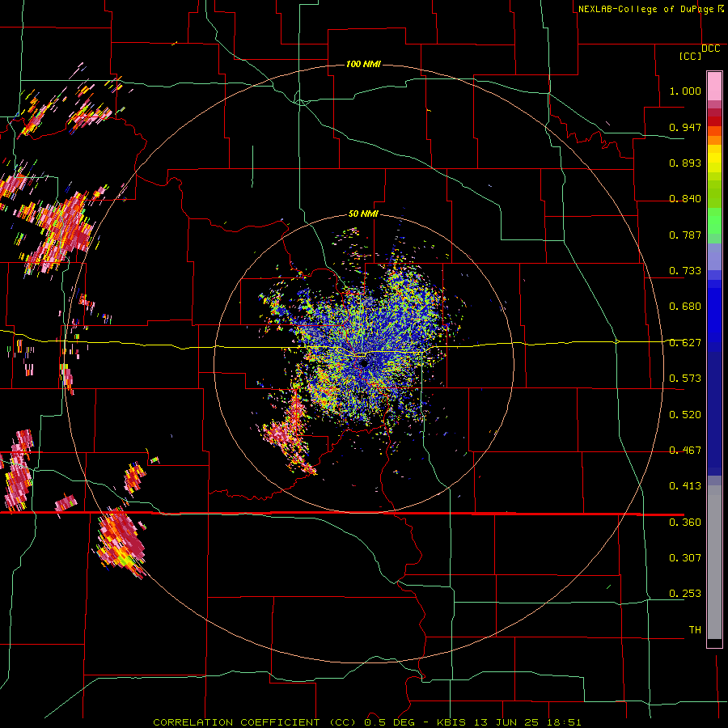Screen dimensions: 728x728
Task: Click the TH threshold label on the scale
Action: click(695, 630)
